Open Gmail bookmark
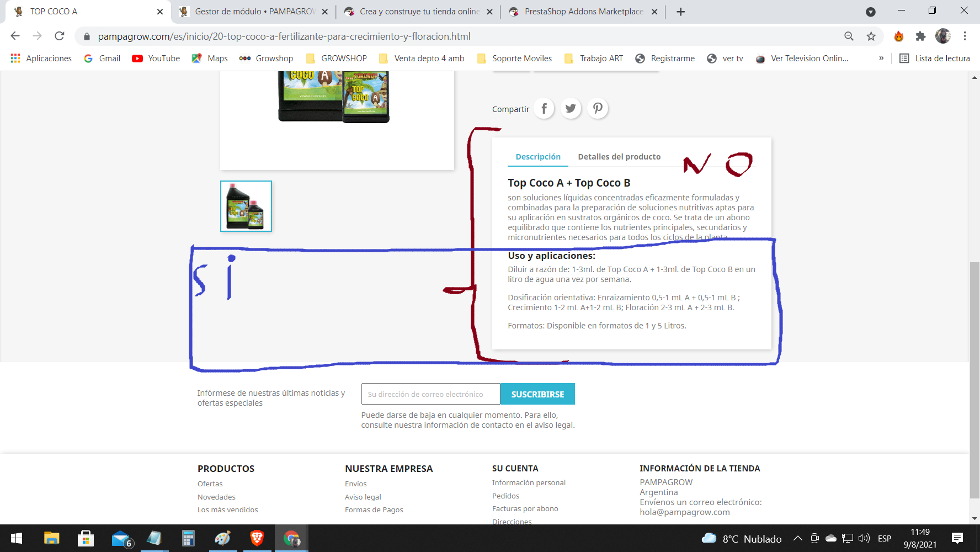The image size is (980, 552). (x=102, y=59)
